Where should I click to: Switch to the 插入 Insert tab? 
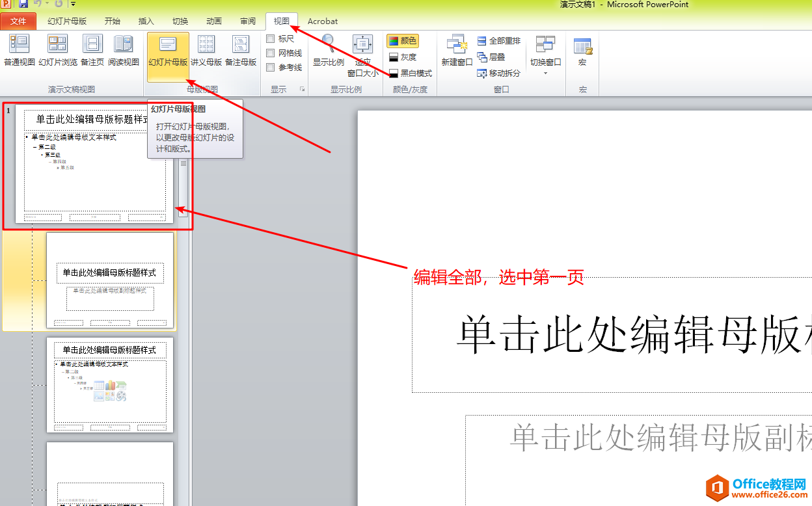pos(146,21)
